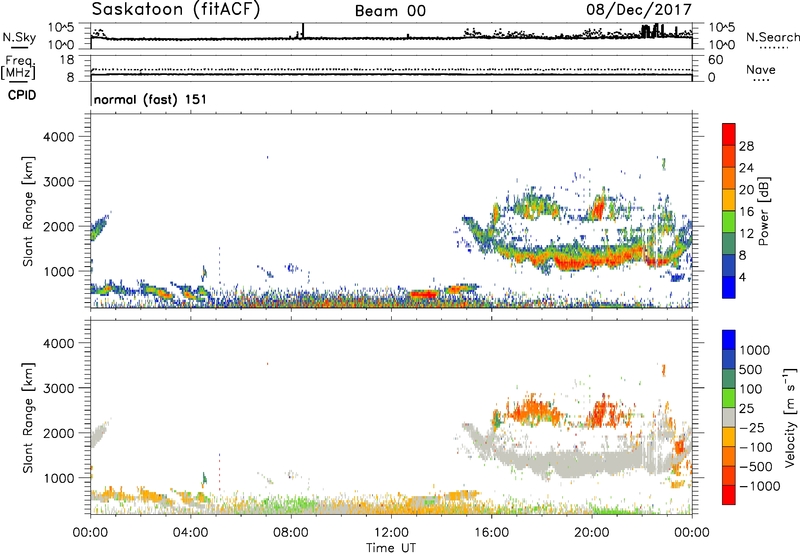Click the "24" label on the power color bar
This screenshot has height=554, width=800.
point(746,168)
